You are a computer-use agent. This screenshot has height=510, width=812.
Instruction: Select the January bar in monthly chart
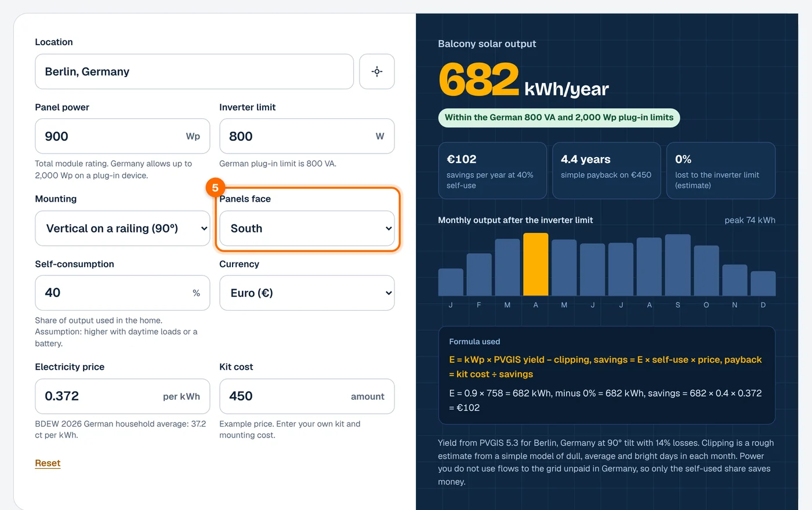[x=451, y=282]
